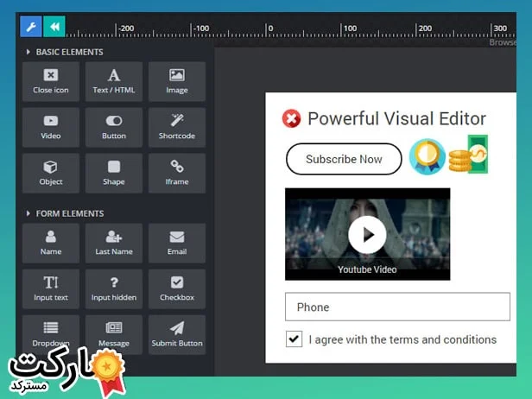Add the Button toggle element
Screen dimensions: 532x399
pos(114,127)
